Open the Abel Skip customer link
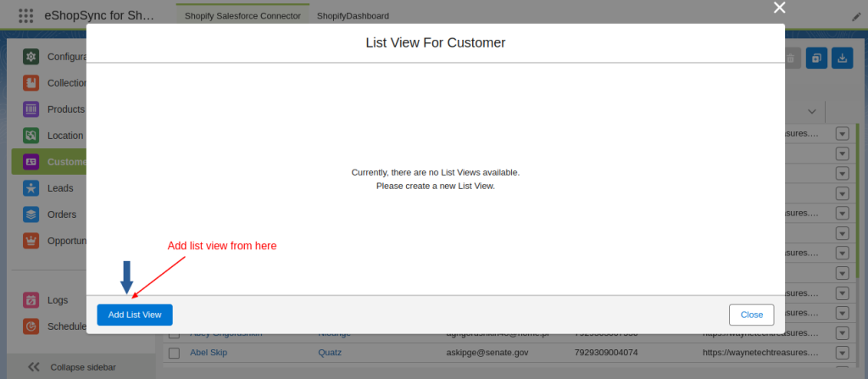The height and width of the screenshot is (379, 868). coord(209,353)
